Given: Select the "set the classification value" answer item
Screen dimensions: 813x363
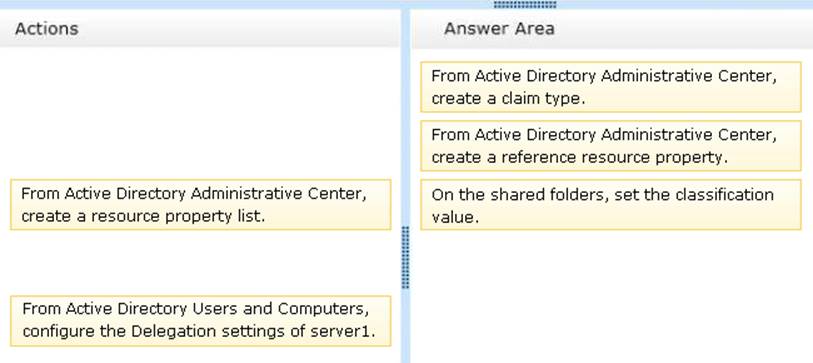Looking at the screenshot, I should (611, 205).
